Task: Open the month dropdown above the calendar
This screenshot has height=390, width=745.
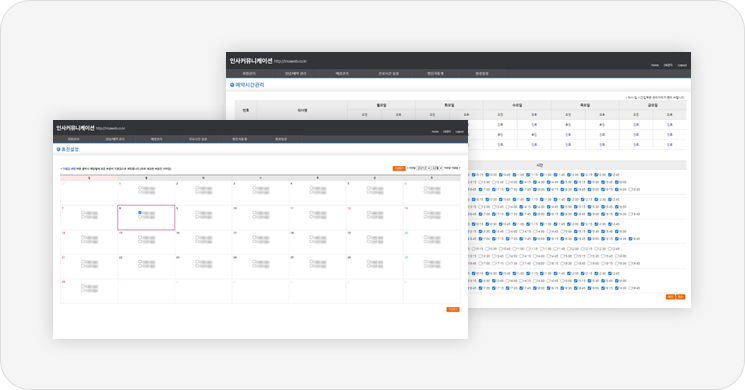Action: [x=437, y=168]
